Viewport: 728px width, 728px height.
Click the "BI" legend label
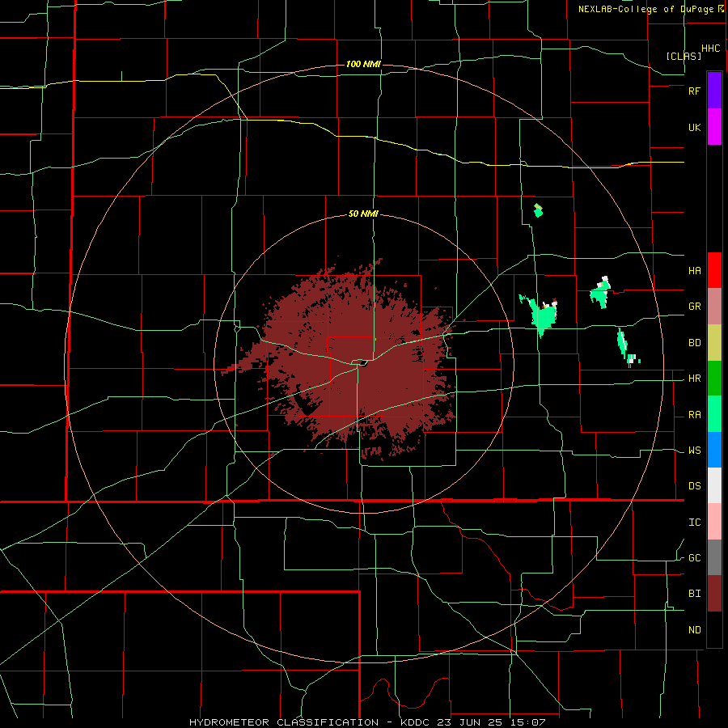click(694, 594)
